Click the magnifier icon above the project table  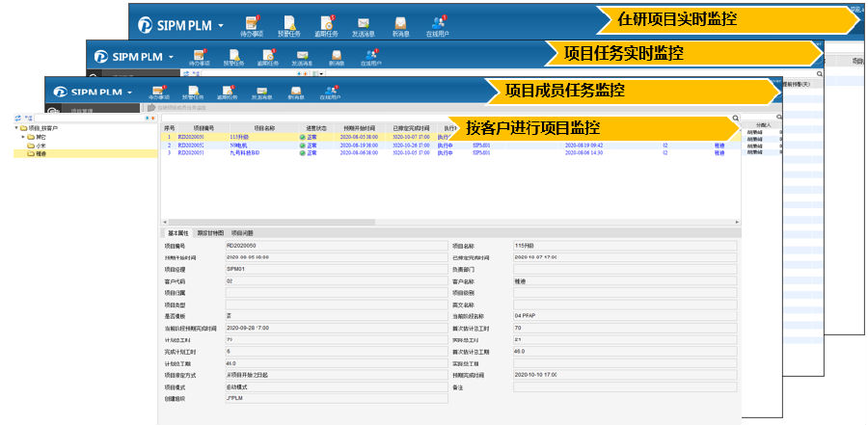735,118
